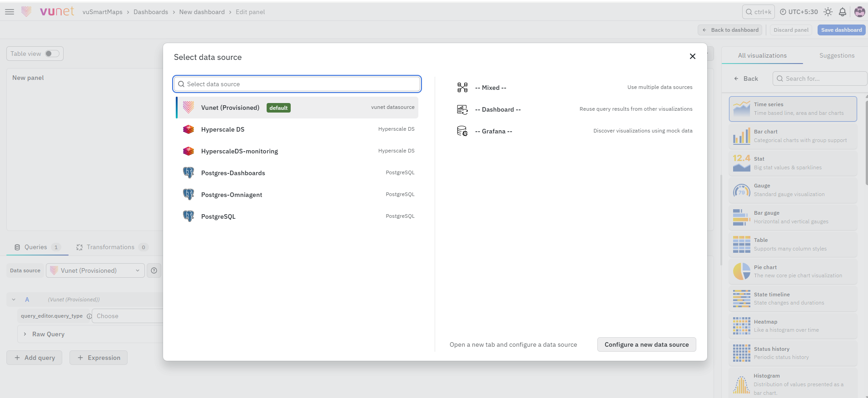Choose the Histogram visualization
868x398 pixels.
793,383
